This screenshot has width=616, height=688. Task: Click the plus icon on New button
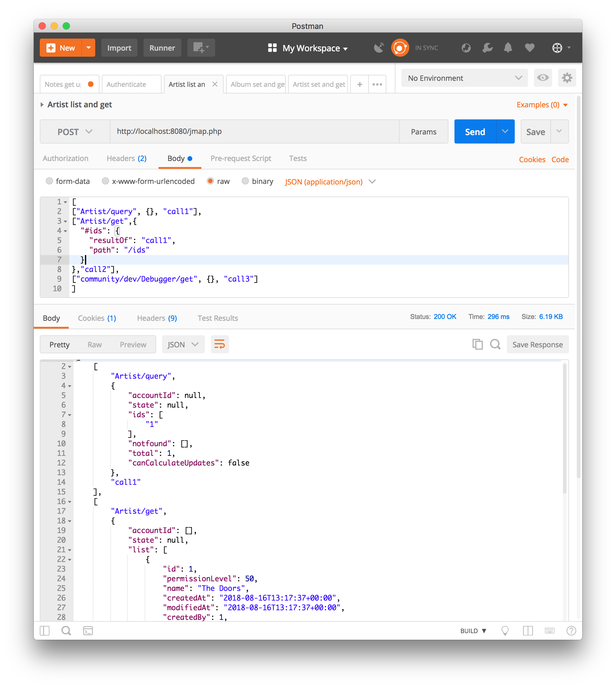(51, 48)
